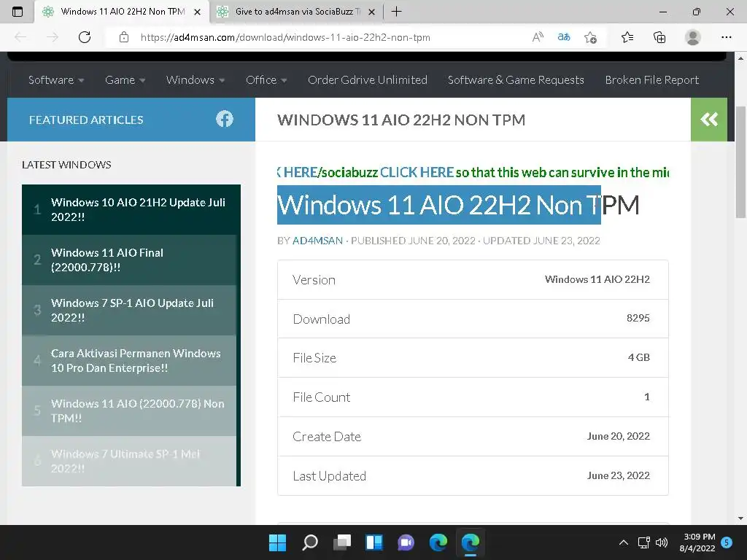The height and width of the screenshot is (560, 747).
Task: Expand the Software dropdown menu
Action: [56, 80]
